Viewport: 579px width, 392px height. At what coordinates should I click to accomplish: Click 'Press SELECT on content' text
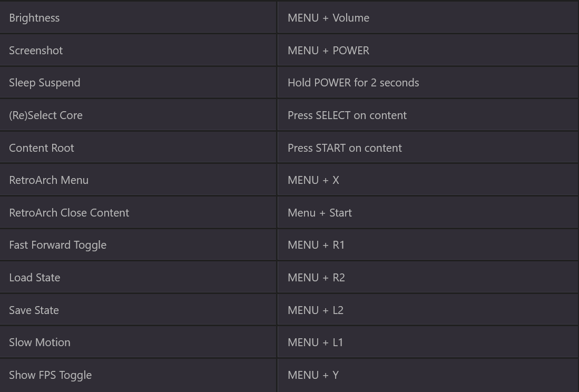tap(347, 115)
